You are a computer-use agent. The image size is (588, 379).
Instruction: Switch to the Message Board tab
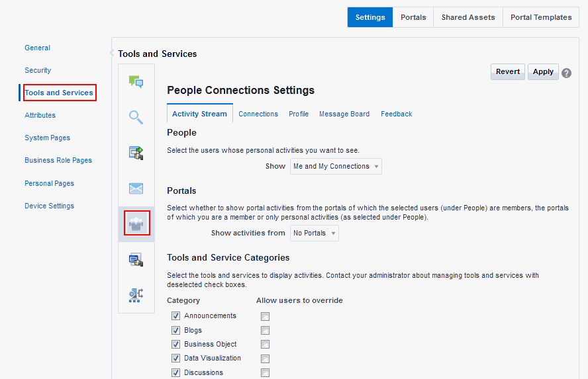tap(344, 114)
